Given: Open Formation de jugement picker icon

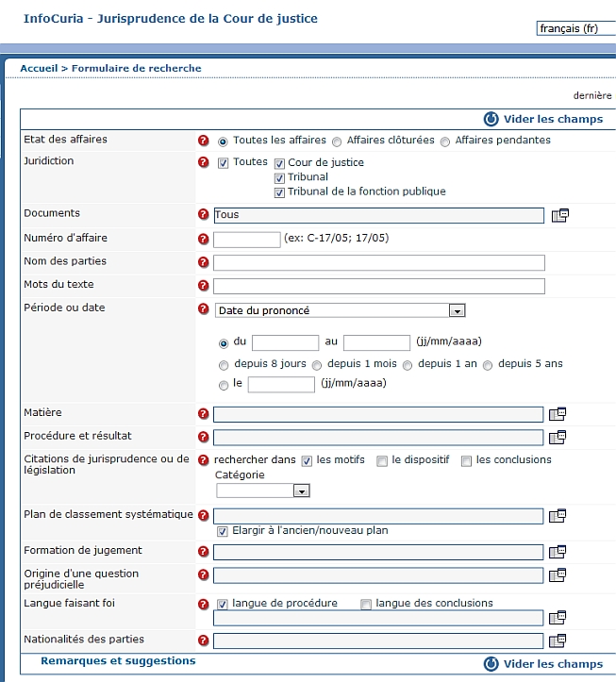Looking at the screenshot, I should tap(558, 552).
